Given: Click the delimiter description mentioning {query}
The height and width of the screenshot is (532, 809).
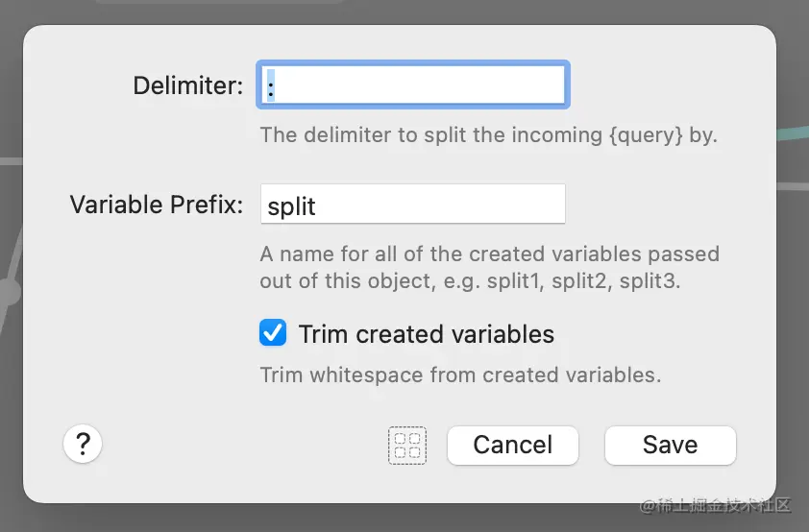Looking at the screenshot, I should point(488,135).
